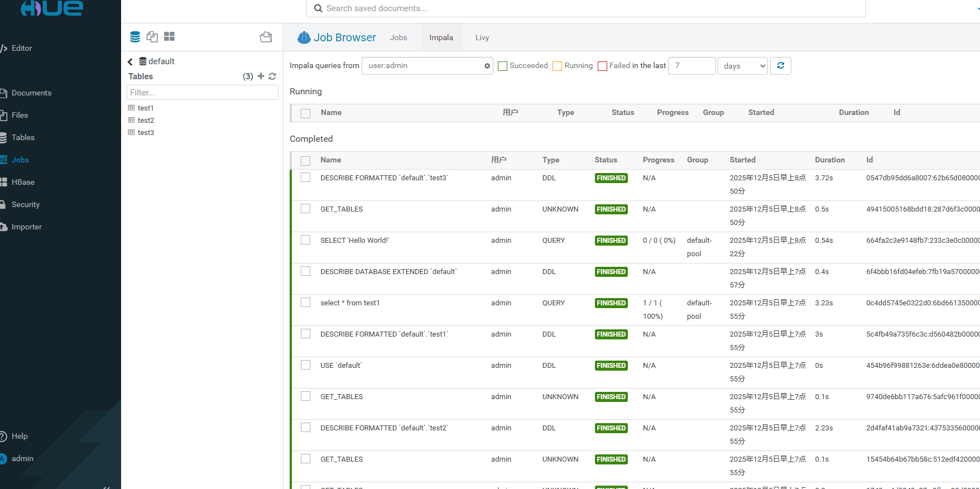Click the database sources icon in left panel

click(135, 37)
